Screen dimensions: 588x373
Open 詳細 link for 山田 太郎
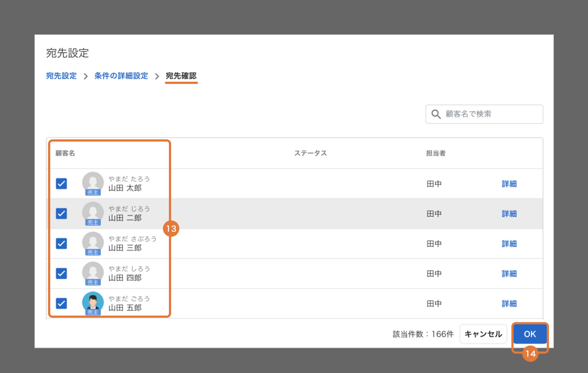509,184
